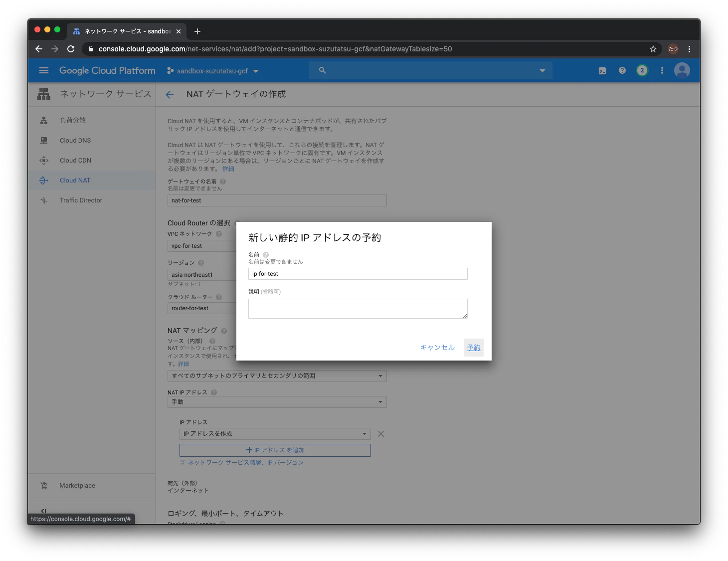Click the browser reload button
728x561 pixels.
coord(71,49)
